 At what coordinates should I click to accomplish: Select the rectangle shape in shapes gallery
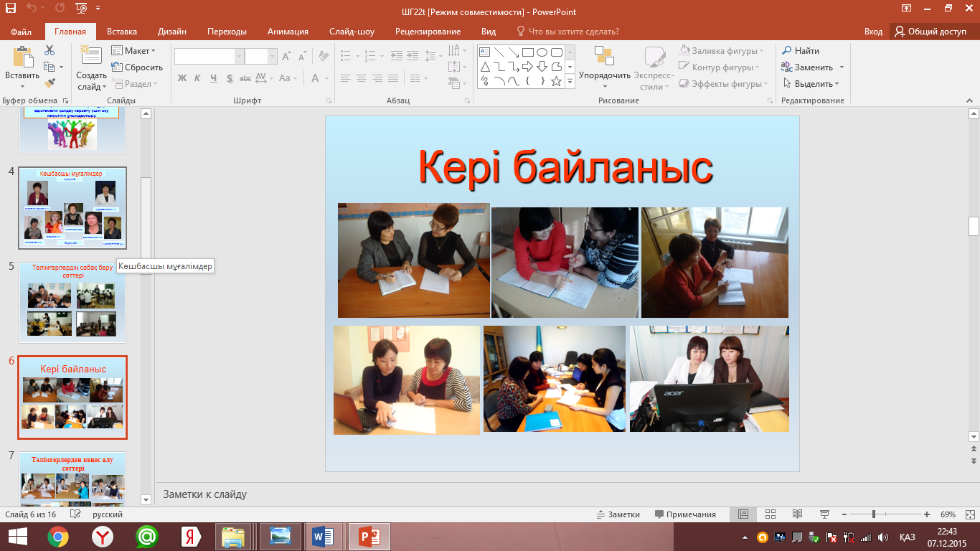pyautogui.click(x=527, y=52)
